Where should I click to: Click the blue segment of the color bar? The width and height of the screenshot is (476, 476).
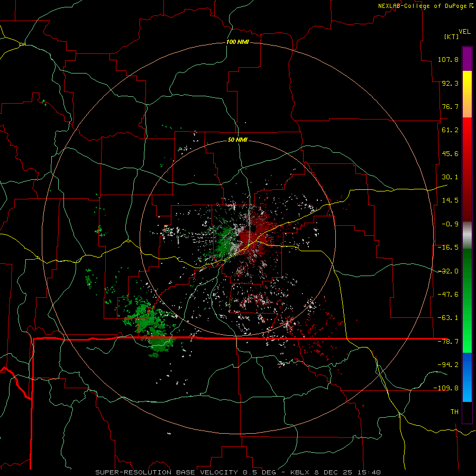coord(467,377)
